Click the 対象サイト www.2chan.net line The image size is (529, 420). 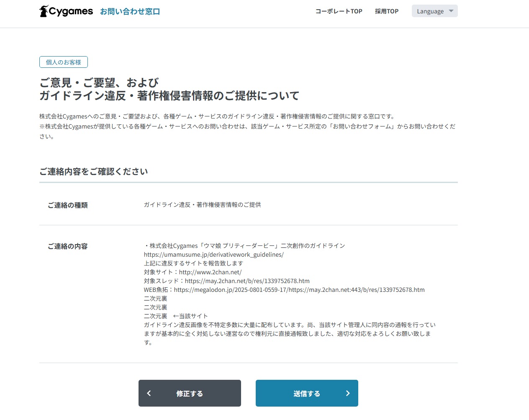click(193, 272)
